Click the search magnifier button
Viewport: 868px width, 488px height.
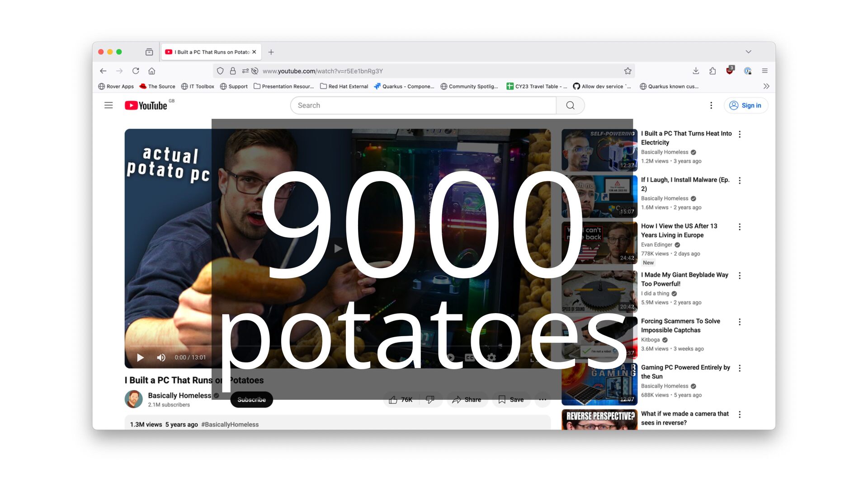(570, 105)
